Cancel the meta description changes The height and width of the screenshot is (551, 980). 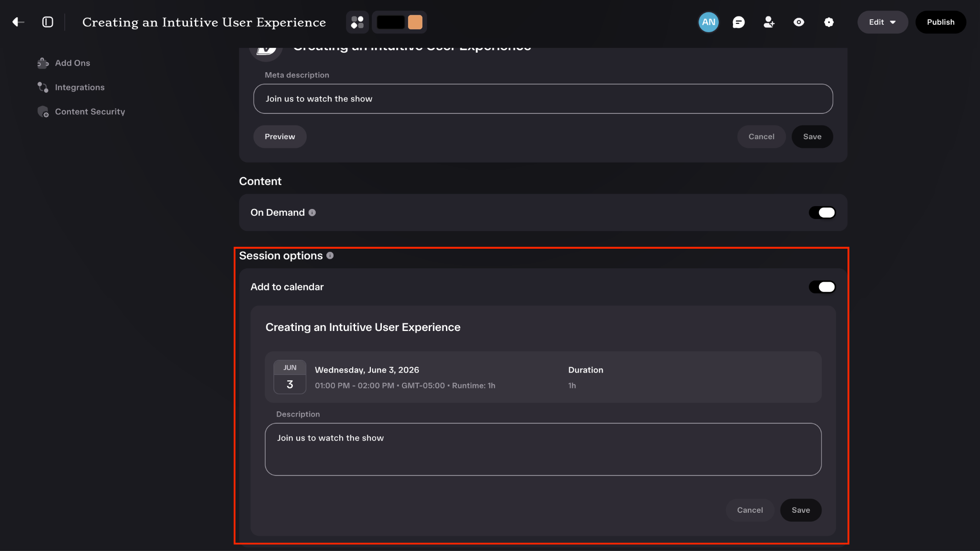point(761,137)
